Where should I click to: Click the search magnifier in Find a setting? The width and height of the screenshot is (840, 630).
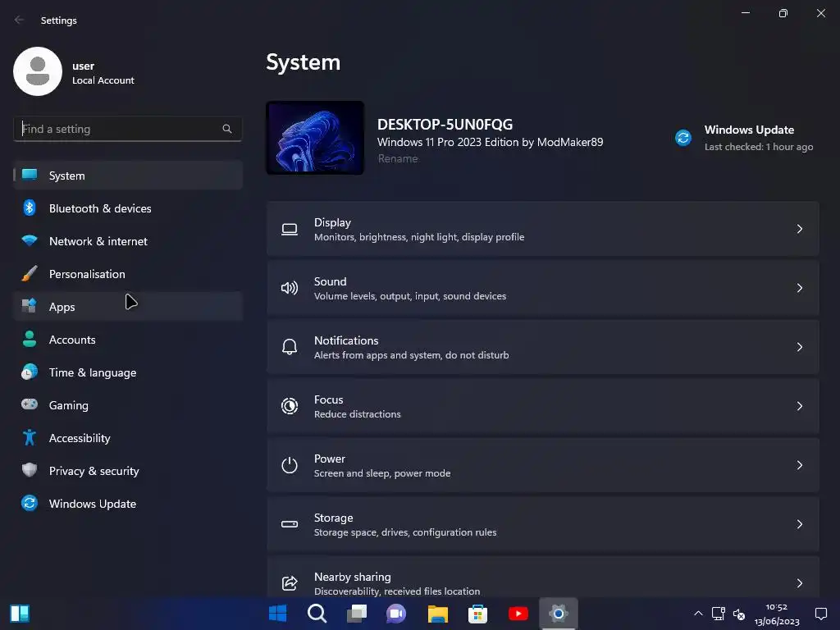(x=227, y=129)
